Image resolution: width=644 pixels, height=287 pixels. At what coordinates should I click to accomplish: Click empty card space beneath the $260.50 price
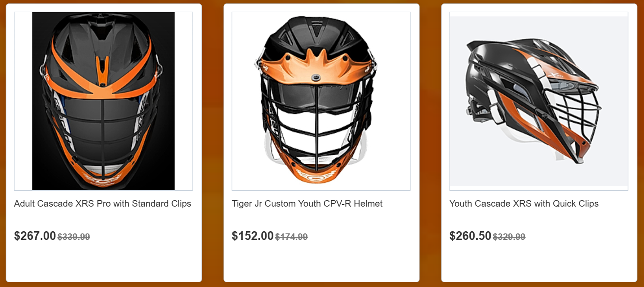tap(539, 264)
